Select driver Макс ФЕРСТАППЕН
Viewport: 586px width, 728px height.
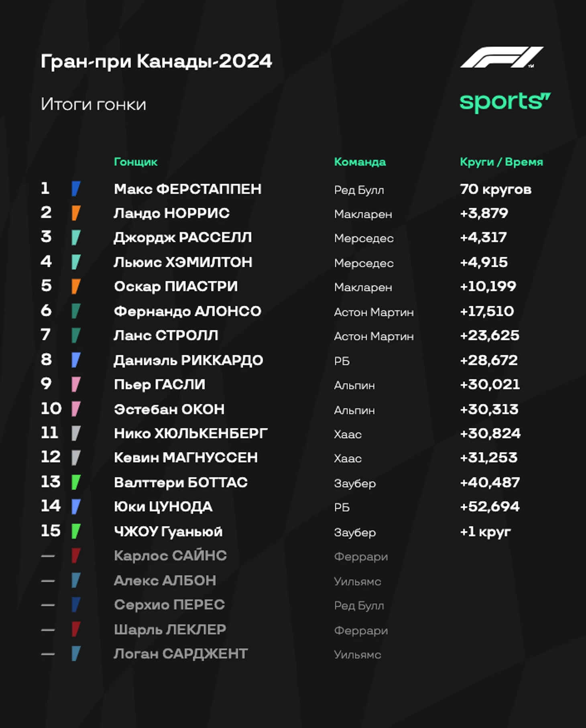[187, 189]
